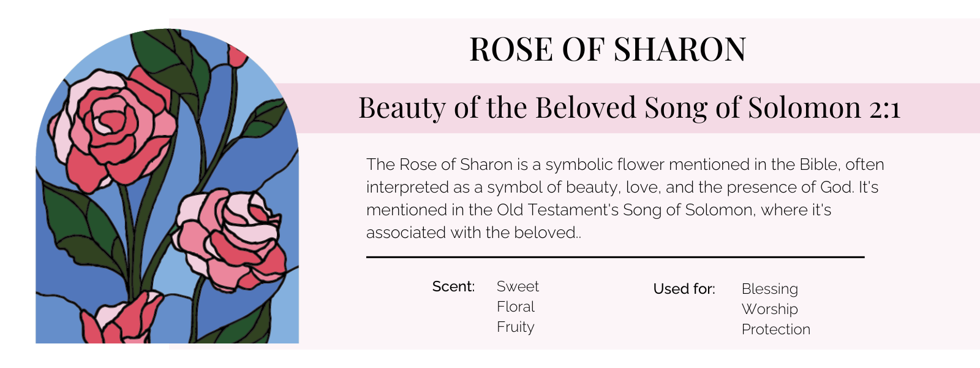This screenshot has height=368, width=980.
Task: Click the horizontal black divider line
Action: click(615, 257)
